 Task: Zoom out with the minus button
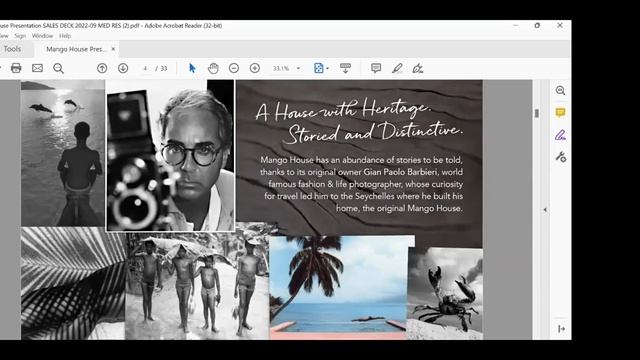pyautogui.click(x=234, y=68)
